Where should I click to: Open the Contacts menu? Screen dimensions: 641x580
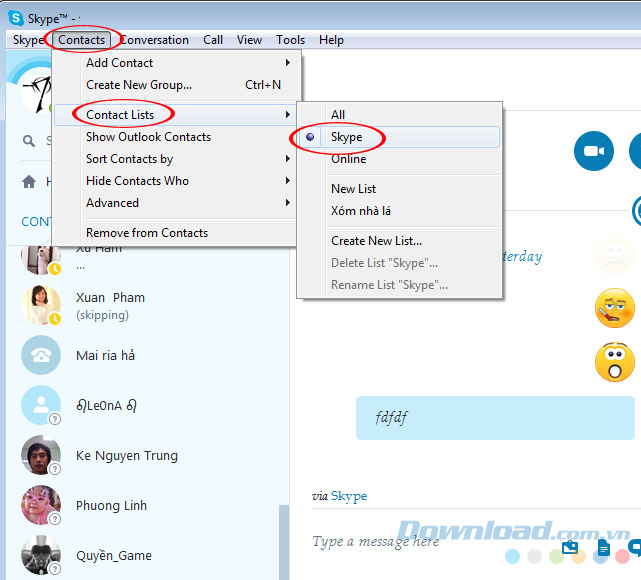[x=81, y=40]
